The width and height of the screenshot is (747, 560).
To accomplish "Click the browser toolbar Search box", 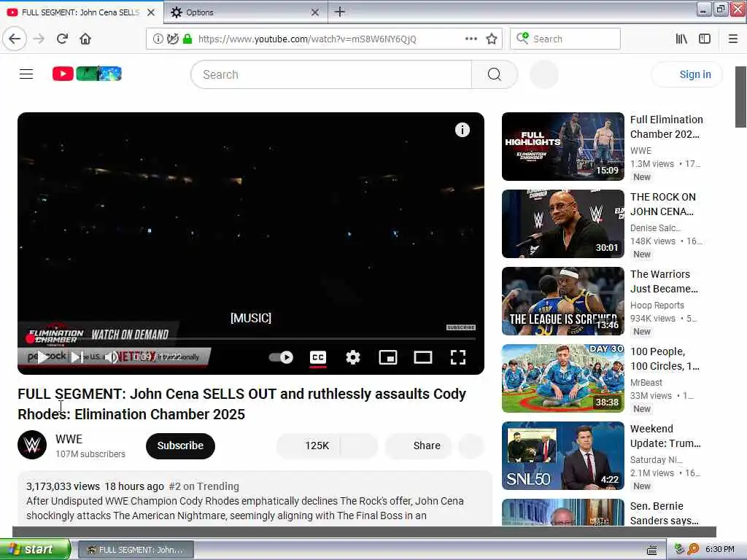I will pyautogui.click(x=565, y=39).
